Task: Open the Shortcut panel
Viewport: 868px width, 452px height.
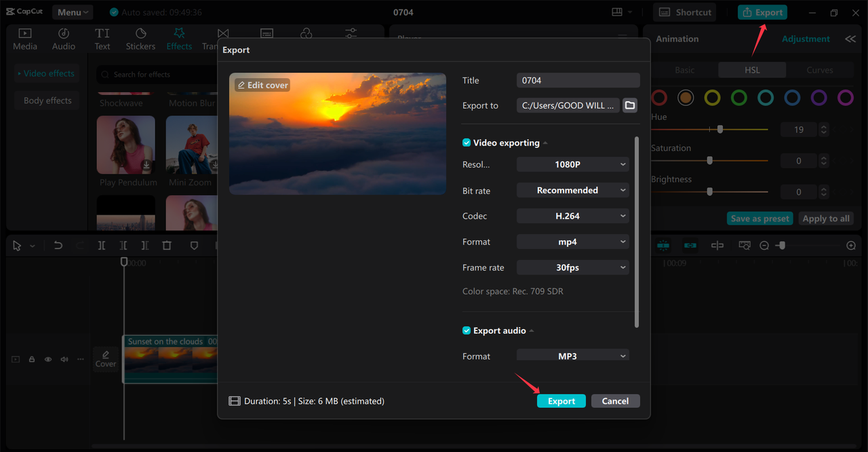Action: pos(686,12)
